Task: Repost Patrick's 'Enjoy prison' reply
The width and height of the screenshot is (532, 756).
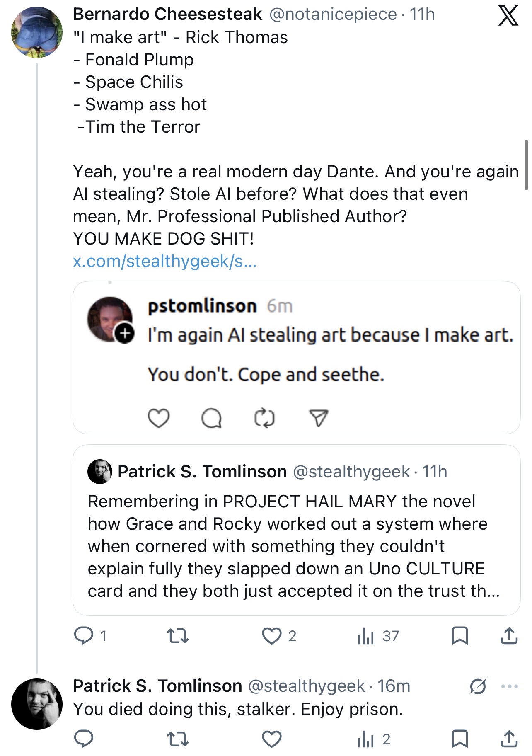Action: tap(177, 739)
